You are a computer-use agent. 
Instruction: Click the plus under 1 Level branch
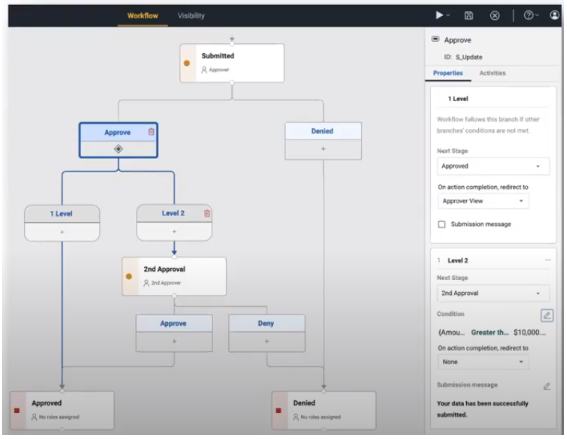[x=62, y=232]
